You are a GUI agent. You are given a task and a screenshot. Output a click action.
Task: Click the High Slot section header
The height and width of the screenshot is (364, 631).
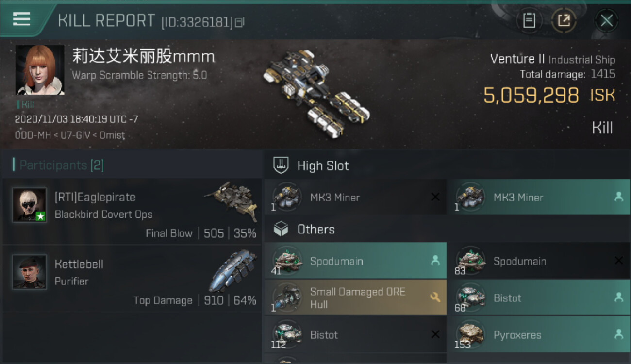click(x=323, y=165)
